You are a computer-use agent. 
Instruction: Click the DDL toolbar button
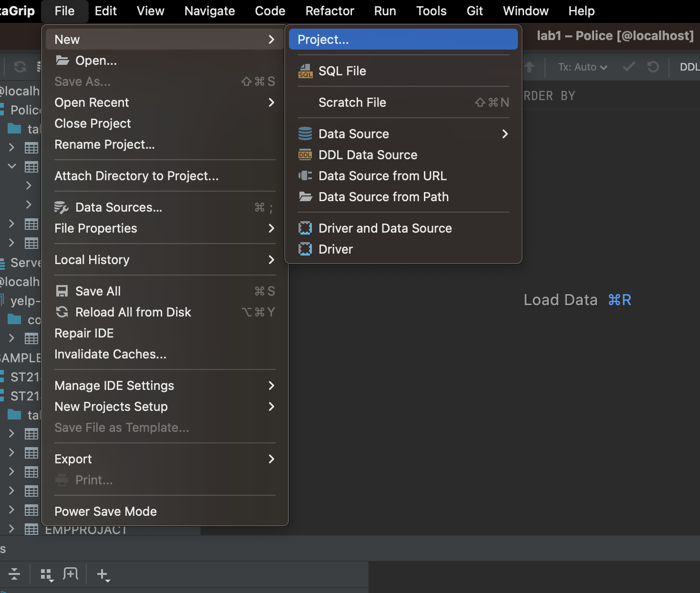690,67
